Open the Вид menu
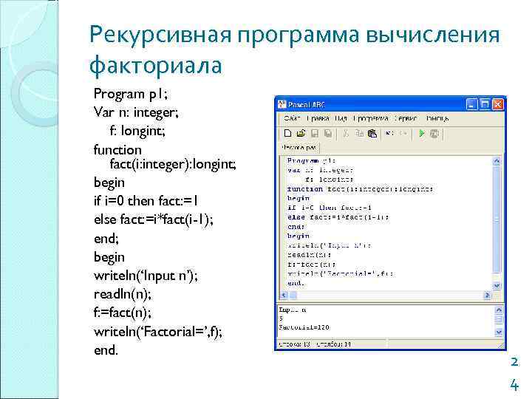Image resolution: width=532 pixels, height=399 pixels. tap(341, 118)
